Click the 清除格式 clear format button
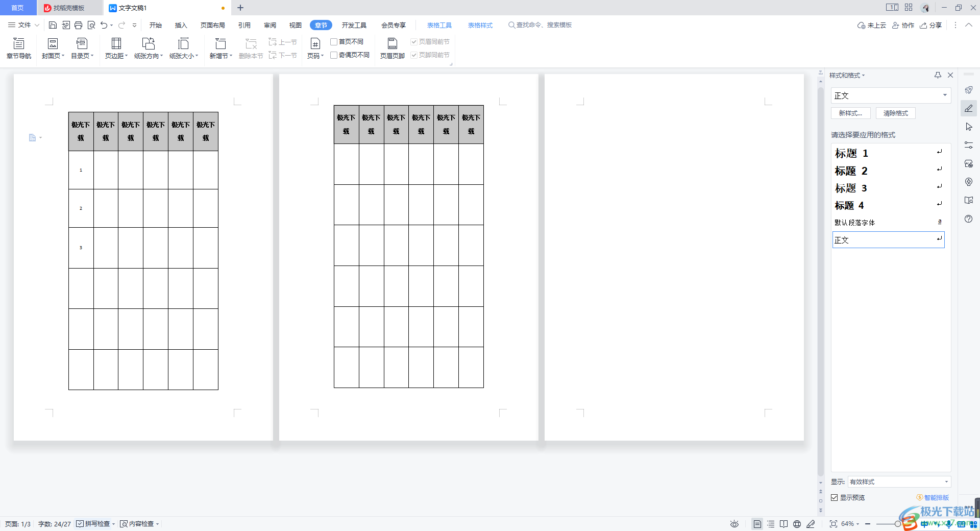The height and width of the screenshot is (531, 980). tap(896, 113)
